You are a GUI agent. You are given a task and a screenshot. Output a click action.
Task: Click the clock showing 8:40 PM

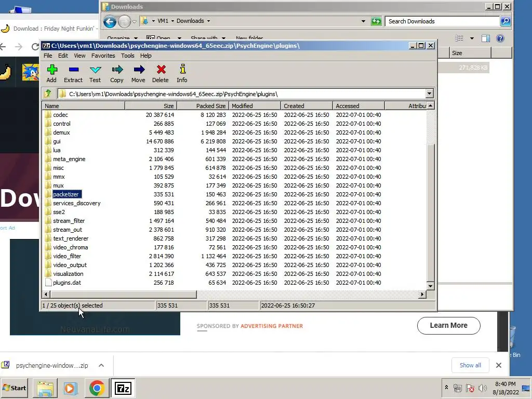point(505,384)
